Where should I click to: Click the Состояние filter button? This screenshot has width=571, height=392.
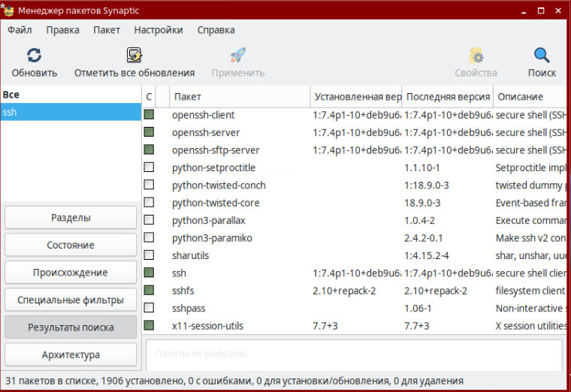pos(71,245)
